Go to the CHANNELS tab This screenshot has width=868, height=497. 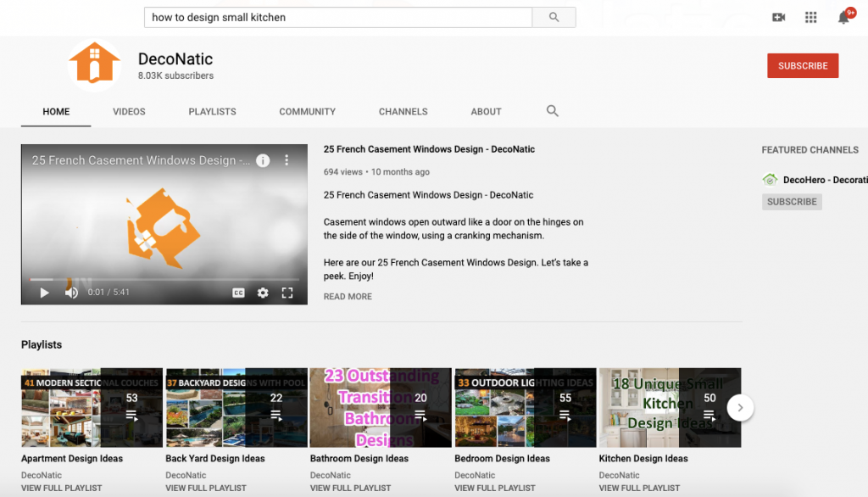click(403, 111)
